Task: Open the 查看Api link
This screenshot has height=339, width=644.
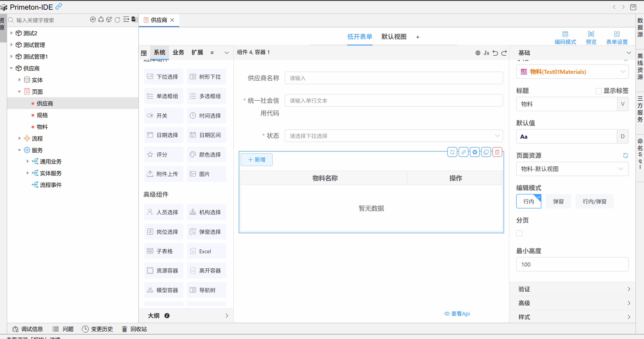Action: coord(460,314)
